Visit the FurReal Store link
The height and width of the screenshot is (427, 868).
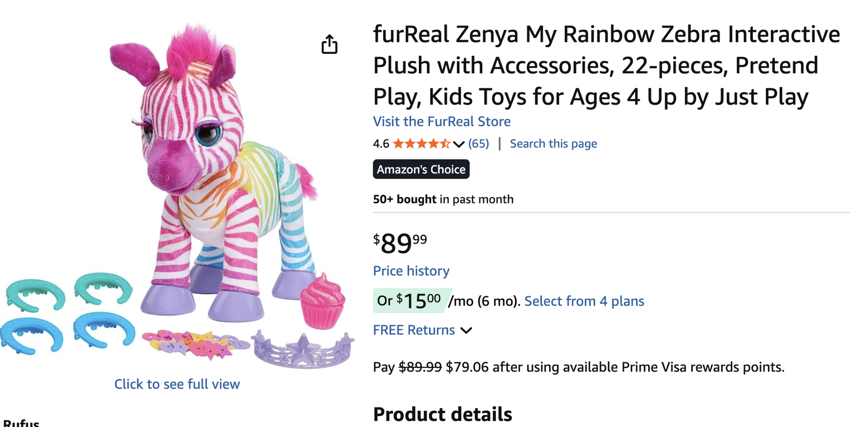pyautogui.click(x=442, y=122)
